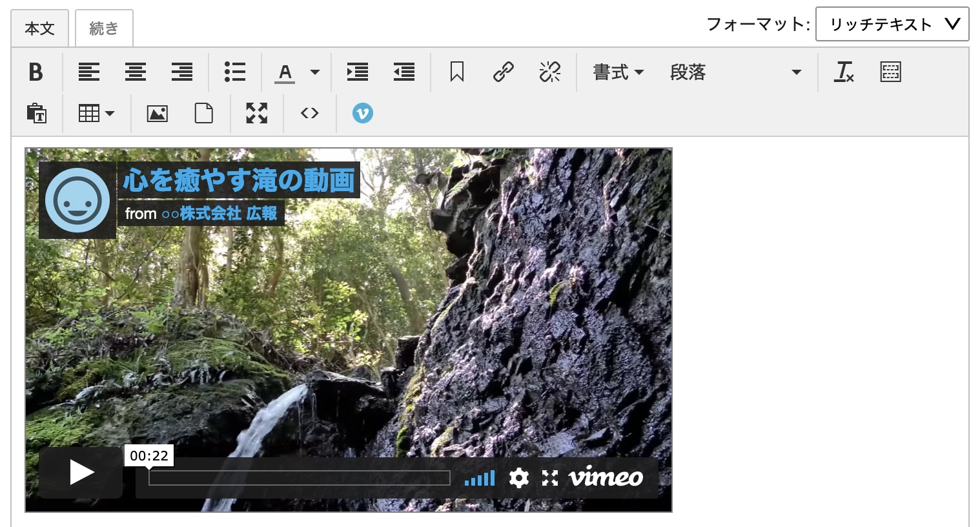Increase indent of the paragraph

pyautogui.click(x=358, y=72)
